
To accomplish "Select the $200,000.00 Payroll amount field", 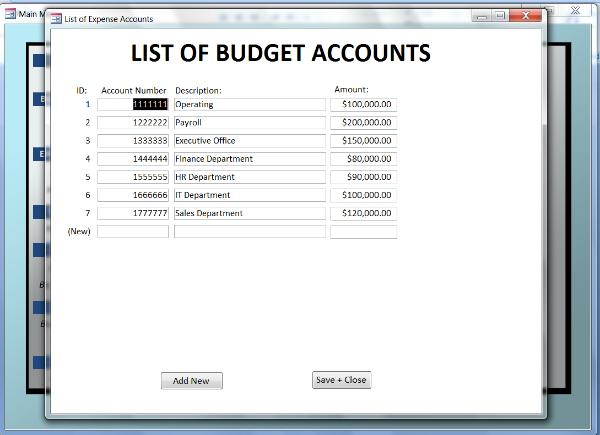I will tap(363, 122).
